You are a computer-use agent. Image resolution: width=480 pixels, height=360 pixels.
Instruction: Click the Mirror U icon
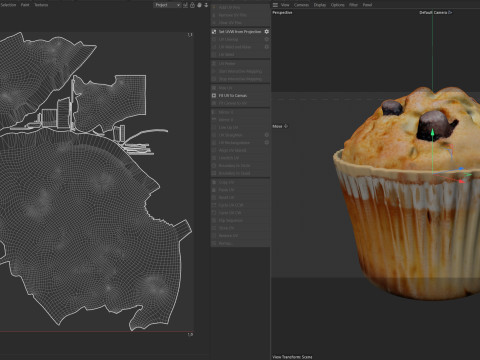pos(214,112)
